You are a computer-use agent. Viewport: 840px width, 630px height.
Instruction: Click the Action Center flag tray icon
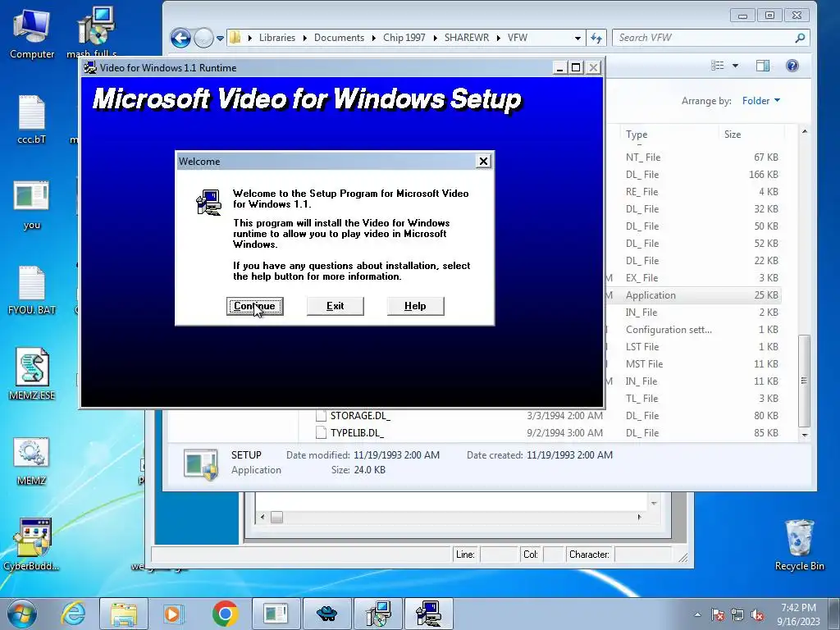click(x=717, y=614)
